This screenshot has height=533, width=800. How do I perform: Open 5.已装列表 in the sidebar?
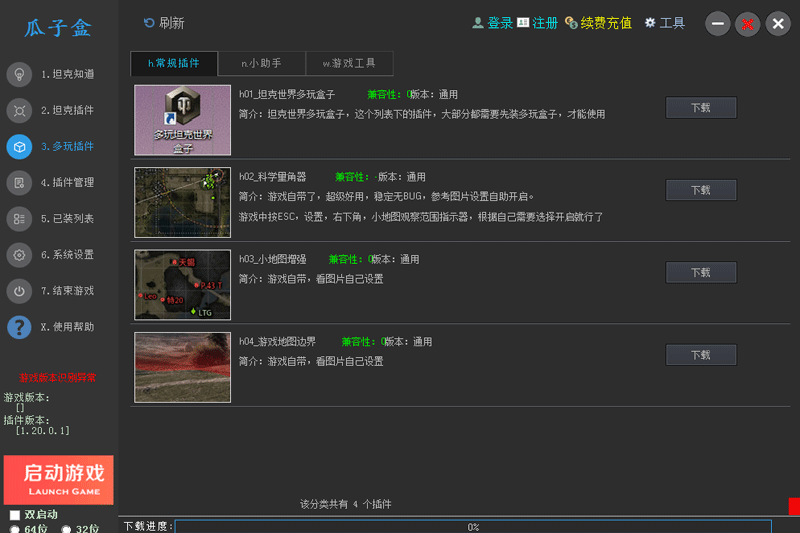(67, 219)
